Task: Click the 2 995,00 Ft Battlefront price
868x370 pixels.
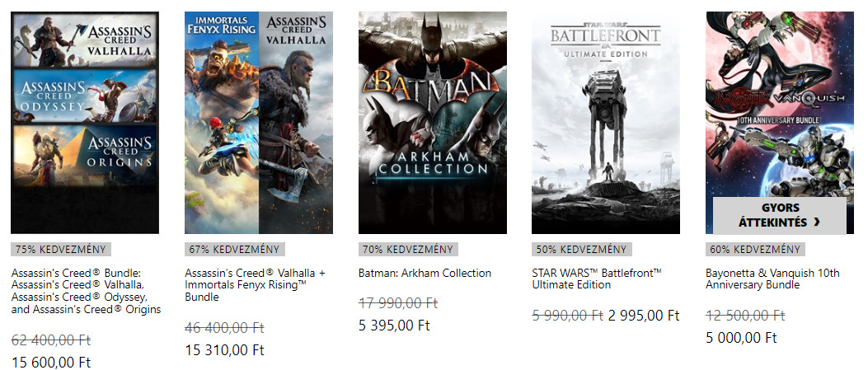Action: coord(644,315)
